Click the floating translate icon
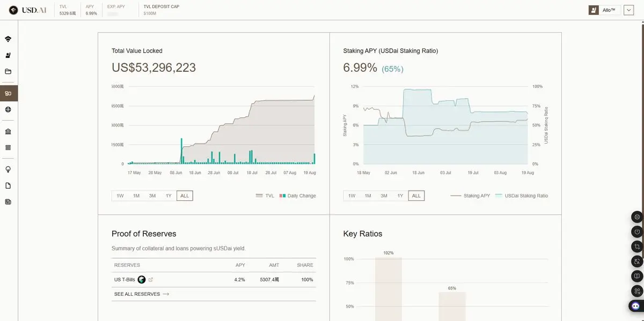Viewport: 644px width, 321px height. coord(637,262)
